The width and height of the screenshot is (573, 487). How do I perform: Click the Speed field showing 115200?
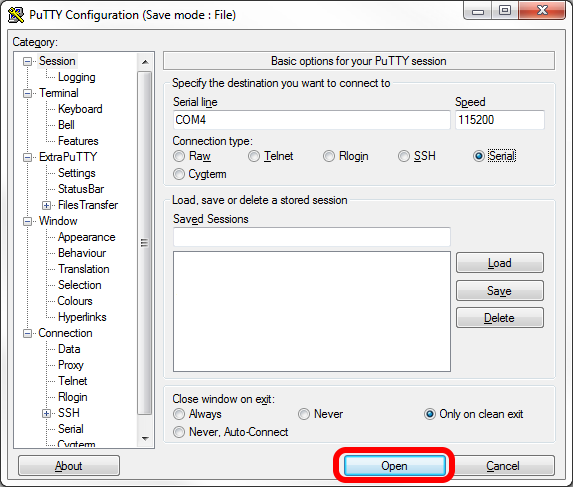(x=500, y=120)
